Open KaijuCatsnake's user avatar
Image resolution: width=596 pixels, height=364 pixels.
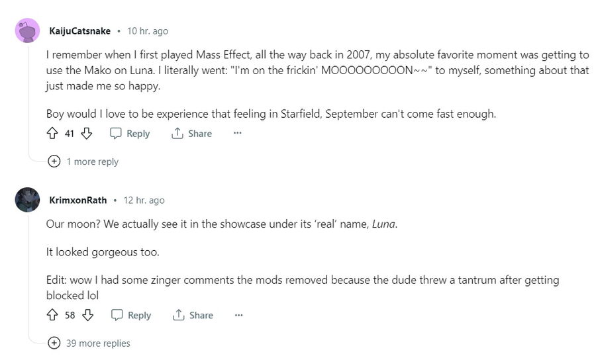coord(27,31)
